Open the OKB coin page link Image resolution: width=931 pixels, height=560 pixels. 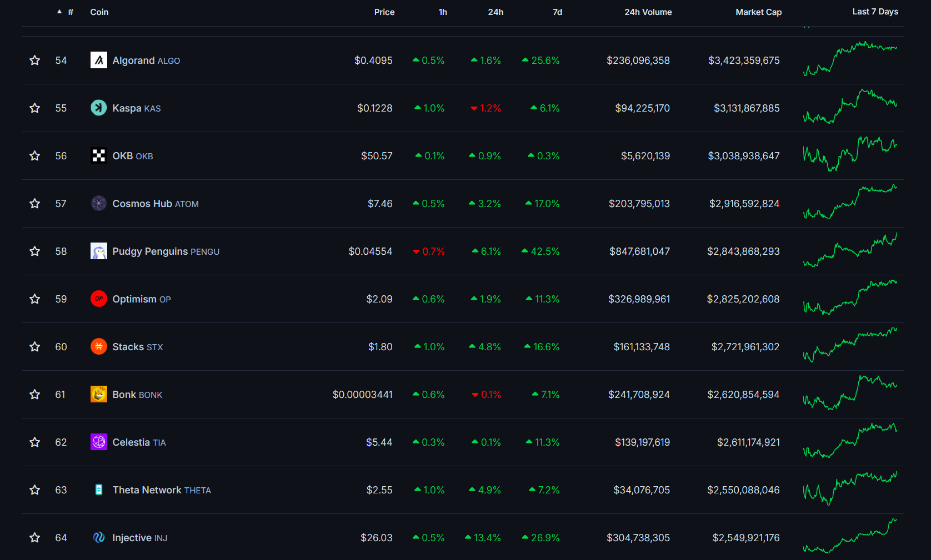click(x=133, y=156)
